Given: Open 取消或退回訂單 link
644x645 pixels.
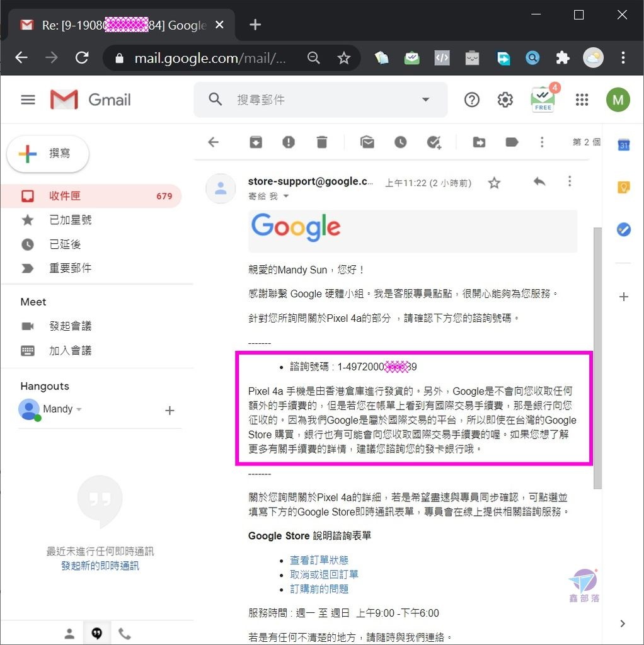Looking at the screenshot, I should click(x=324, y=574).
